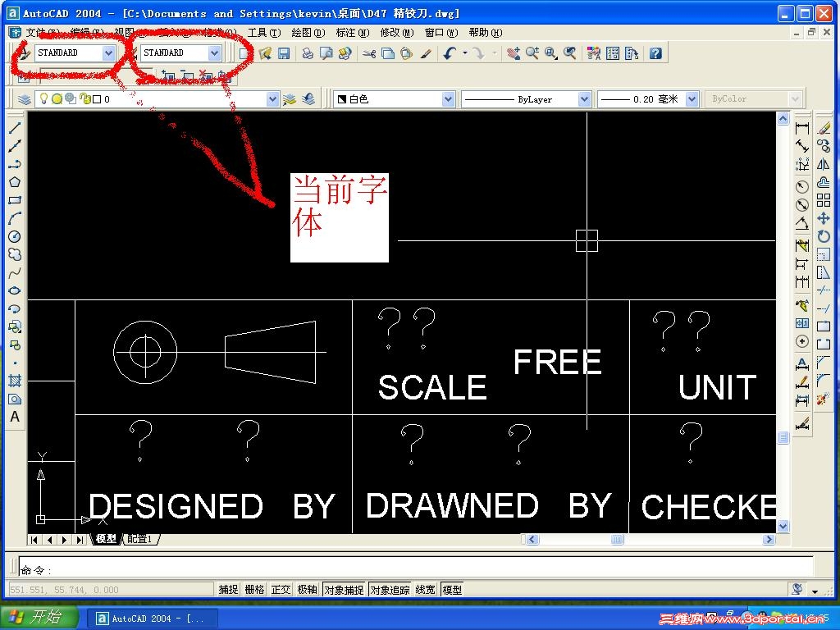Open the 窗口(W) menu
The image size is (840, 630).
pyautogui.click(x=441, y=33)
